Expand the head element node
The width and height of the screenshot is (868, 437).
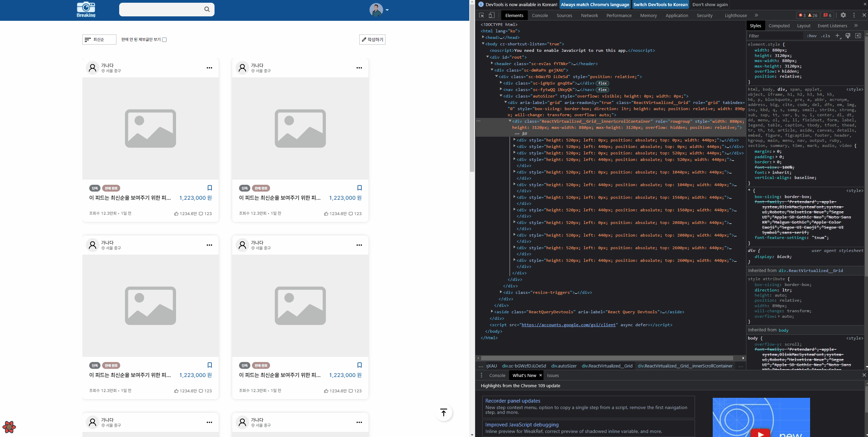(483, 37)
